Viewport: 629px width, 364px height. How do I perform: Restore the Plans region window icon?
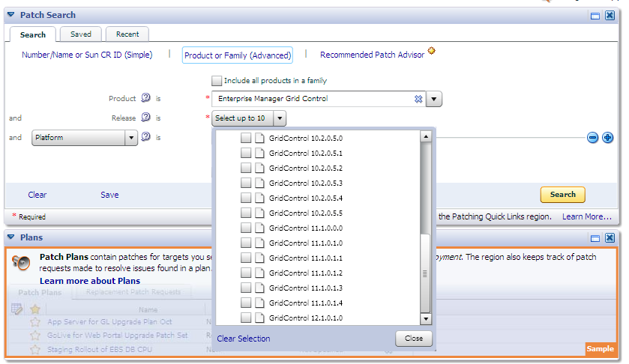(x=595, y=238)
